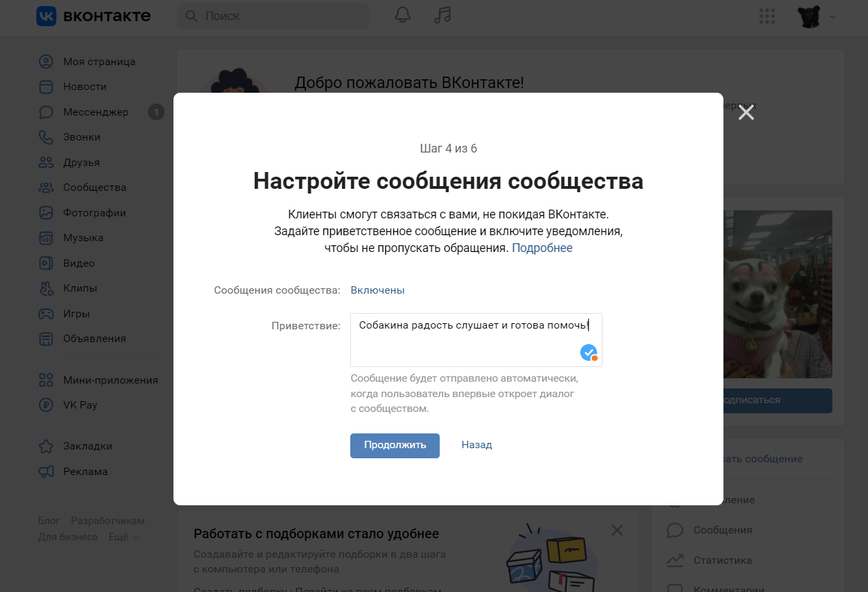Image resolution: width=868 pixels, height=592 pixels.
Task: Open the Разработчикам footer link
Action: click(x=108, y=521)
